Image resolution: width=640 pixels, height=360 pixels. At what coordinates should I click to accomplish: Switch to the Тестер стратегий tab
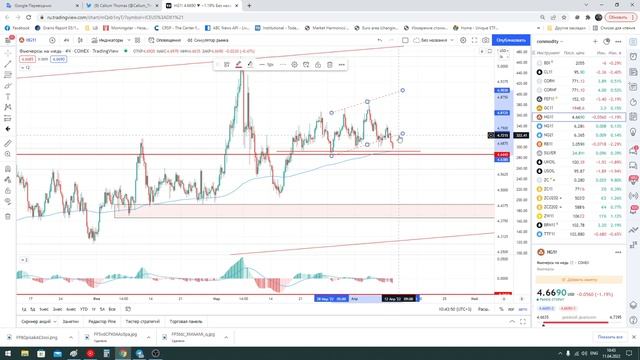(x=142, y=322)
